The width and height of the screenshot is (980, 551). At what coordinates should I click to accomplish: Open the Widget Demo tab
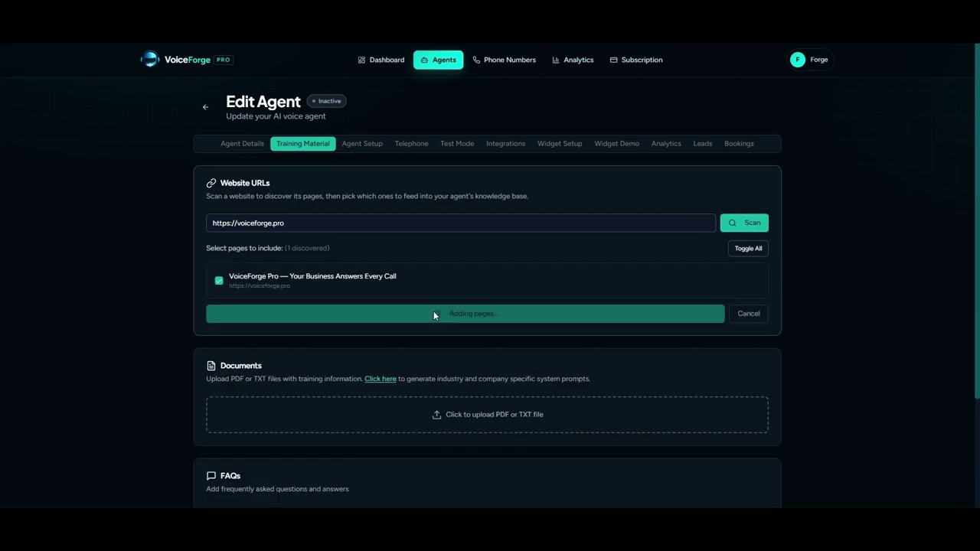coord(617,144)
